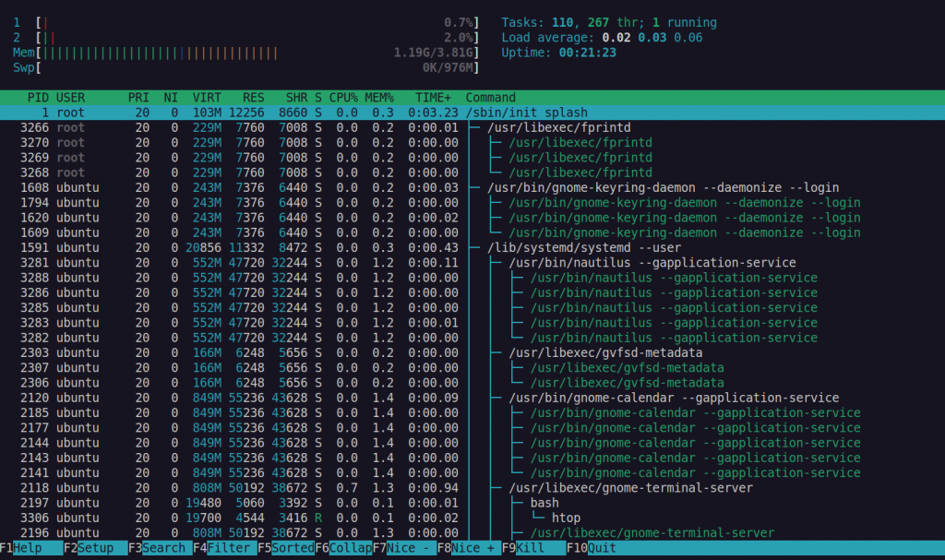Select the nautilus thread with PID 3288

coord(472,278)
